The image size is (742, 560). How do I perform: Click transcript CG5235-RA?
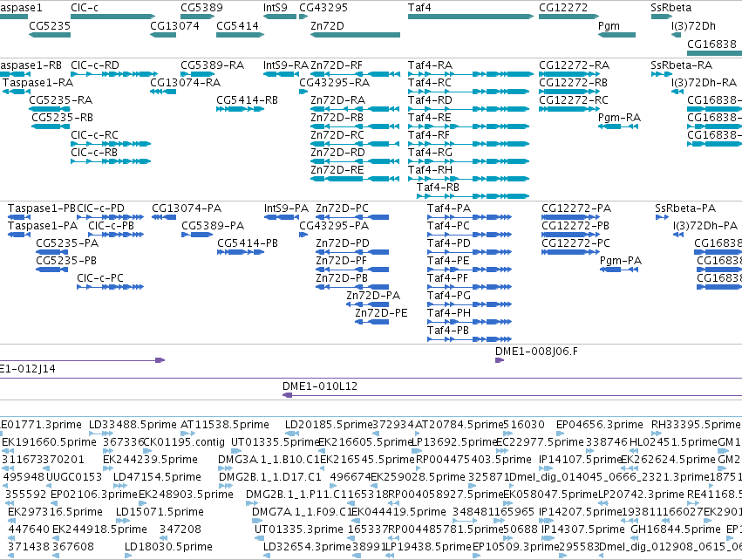point(49,109)
